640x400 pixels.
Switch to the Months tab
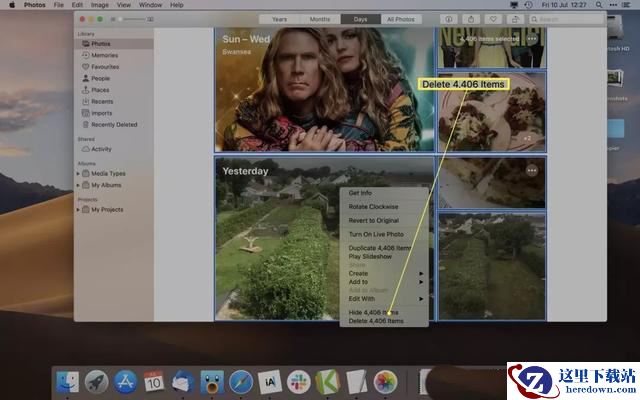[320, 19]
